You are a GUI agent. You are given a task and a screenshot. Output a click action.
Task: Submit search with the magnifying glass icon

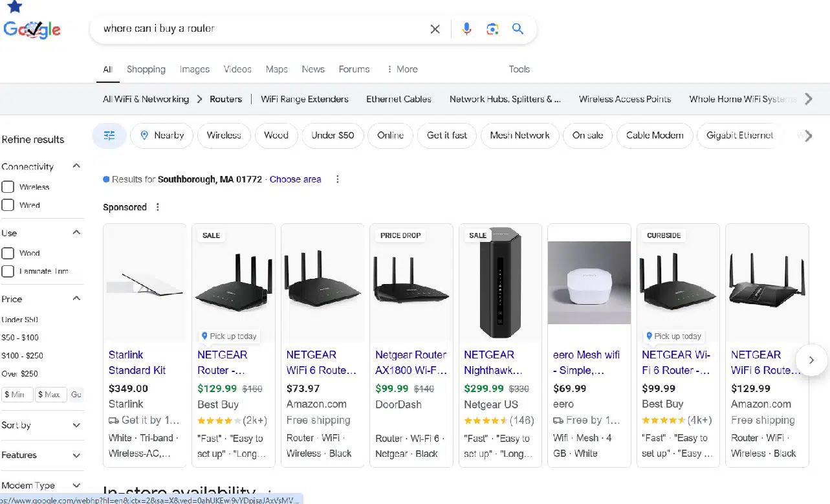point(518,29)
